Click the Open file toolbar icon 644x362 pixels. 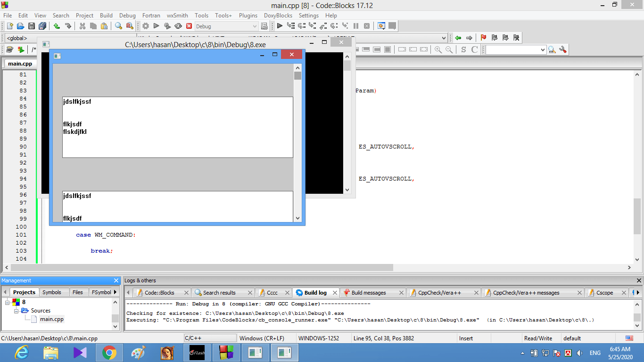[20, 26]
